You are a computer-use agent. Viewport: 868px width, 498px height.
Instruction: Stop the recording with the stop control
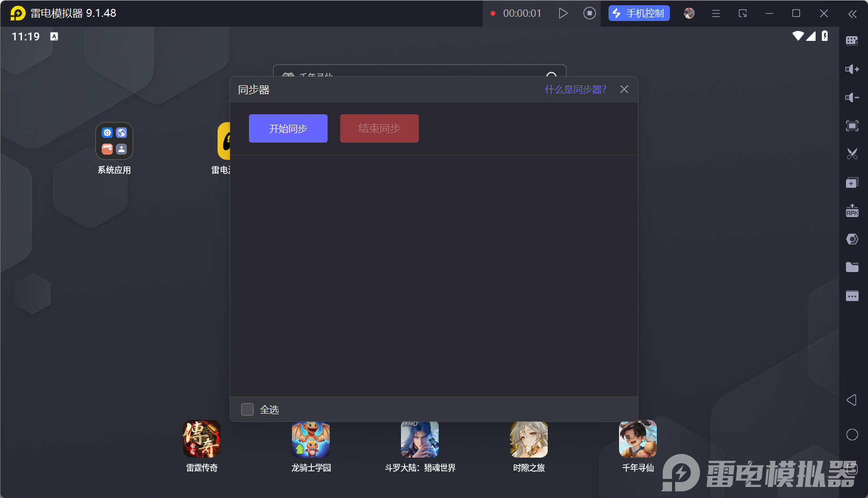[589, 13]
